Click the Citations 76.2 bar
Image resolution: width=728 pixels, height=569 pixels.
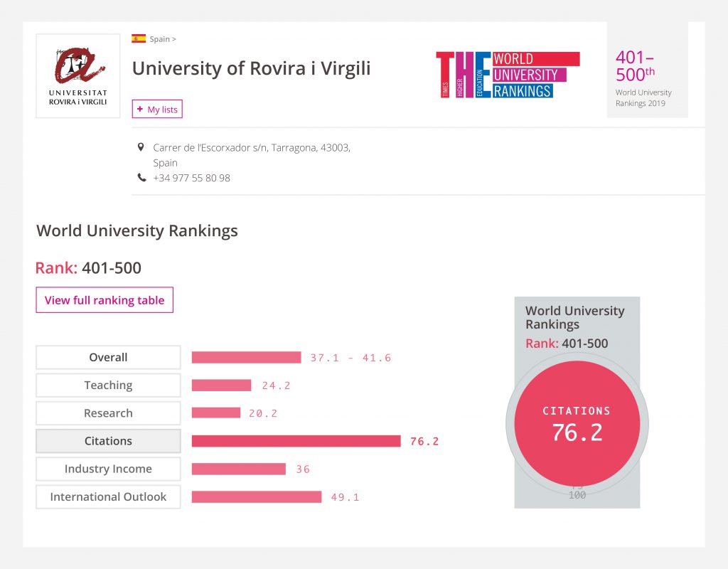coord(296,441)
